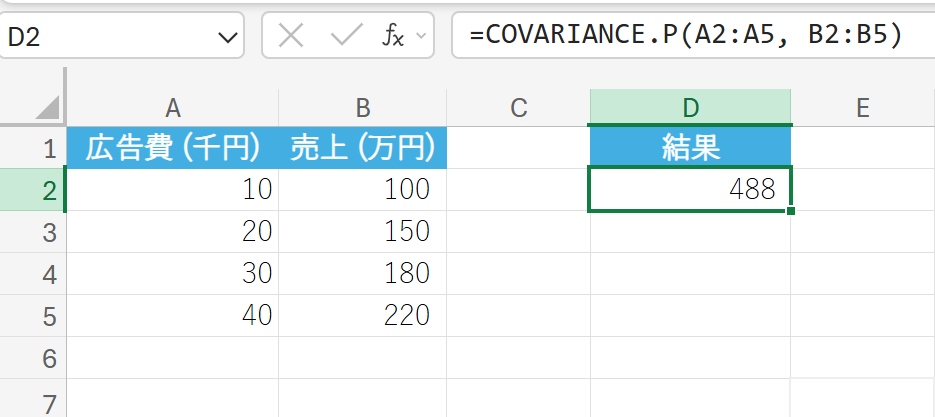The image size is (935, 417).
Task: Select result cell showing 488
Action: click(690, 190)
